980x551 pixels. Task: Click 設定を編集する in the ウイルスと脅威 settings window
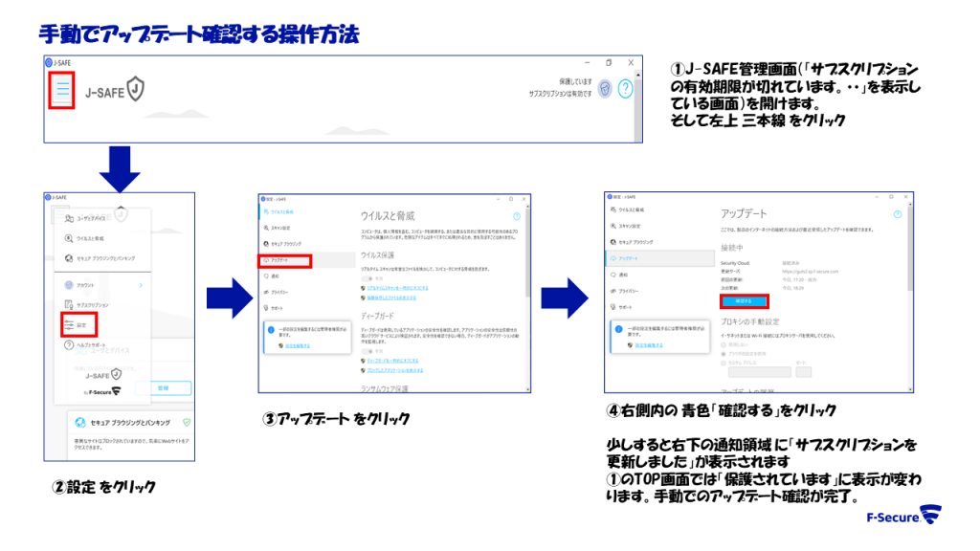point(298,345)
